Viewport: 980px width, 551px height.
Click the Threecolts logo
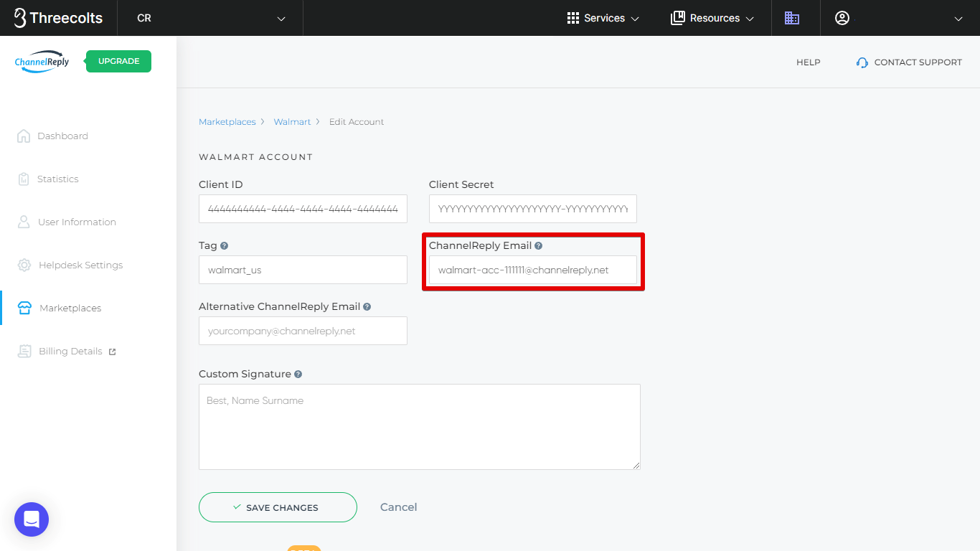coord(58,18)
